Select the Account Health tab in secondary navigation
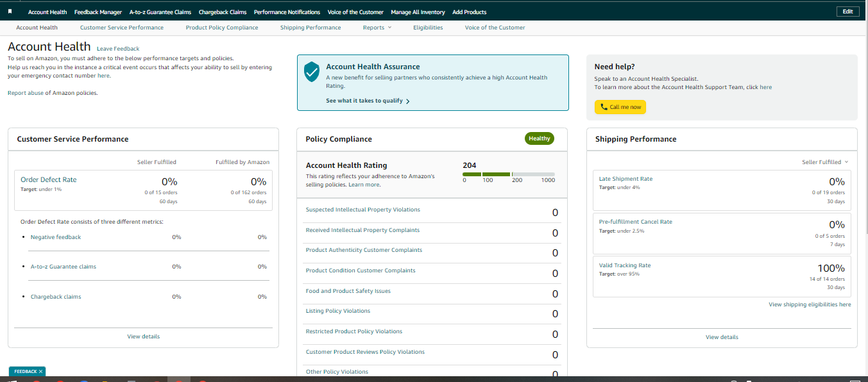Screen dimensions: 868x382 click(37, 28)
